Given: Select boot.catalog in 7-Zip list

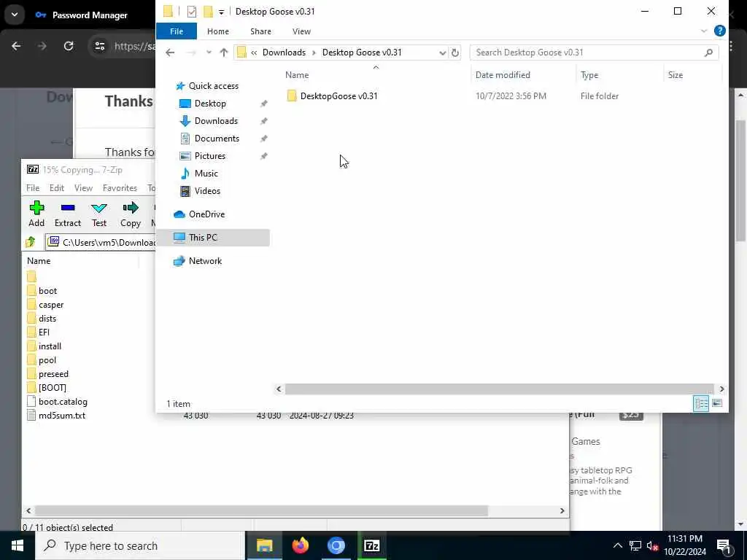Looking at the screenshot, I should [x=63, y=402].
